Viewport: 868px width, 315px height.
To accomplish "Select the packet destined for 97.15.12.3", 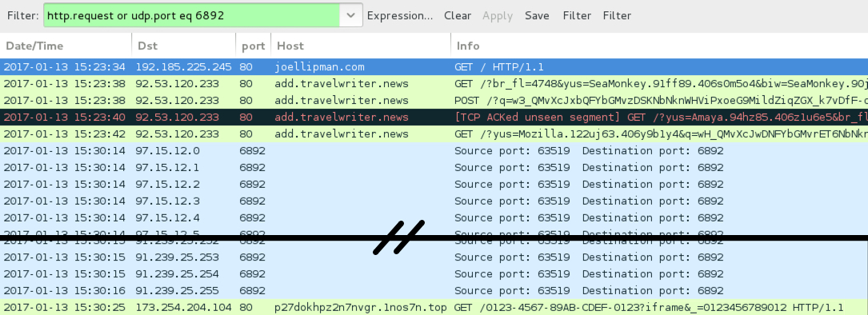I will tap(434, 201).
